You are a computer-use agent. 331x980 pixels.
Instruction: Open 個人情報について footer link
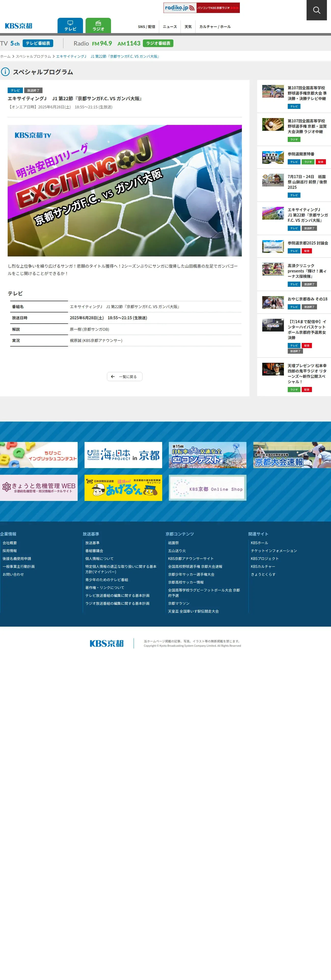(99, 559)
